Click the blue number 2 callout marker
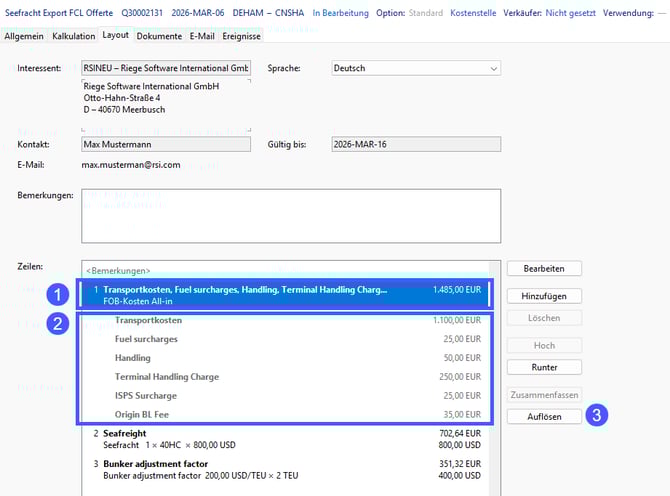 pyautogui.click(x=59, y=324)
